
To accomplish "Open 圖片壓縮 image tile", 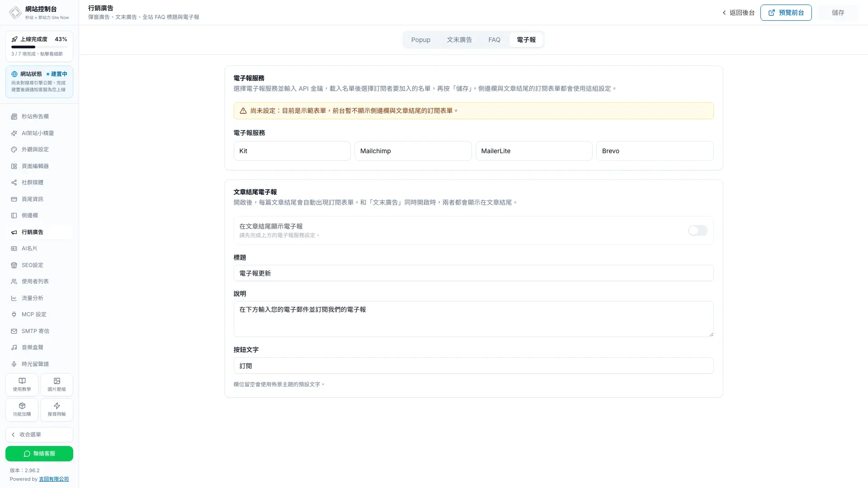I will tap(57, 385).
